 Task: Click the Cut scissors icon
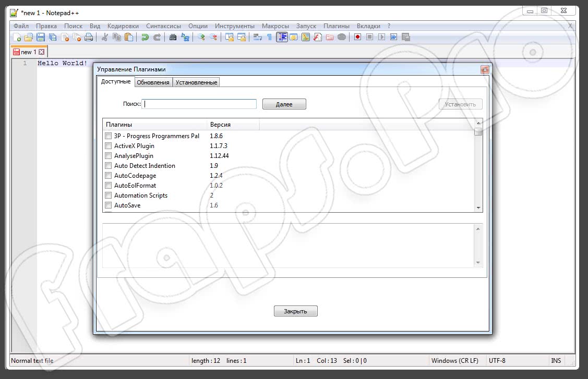coord(104,37)
